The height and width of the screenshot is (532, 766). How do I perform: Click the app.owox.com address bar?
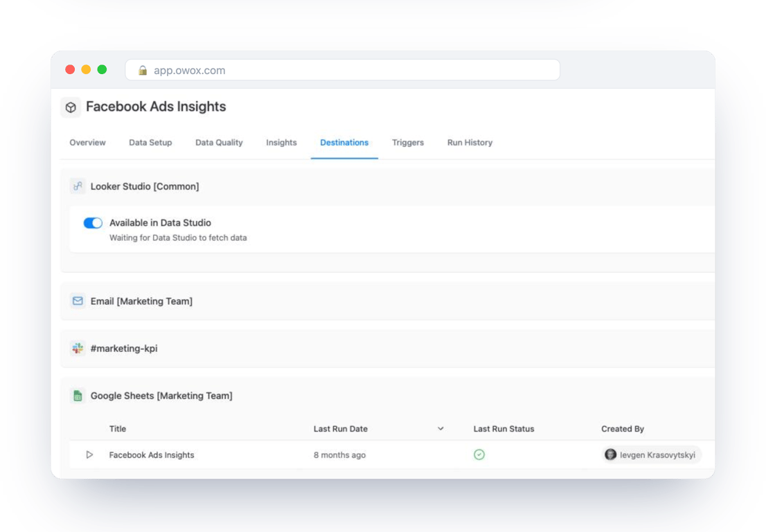pos(342,71)
